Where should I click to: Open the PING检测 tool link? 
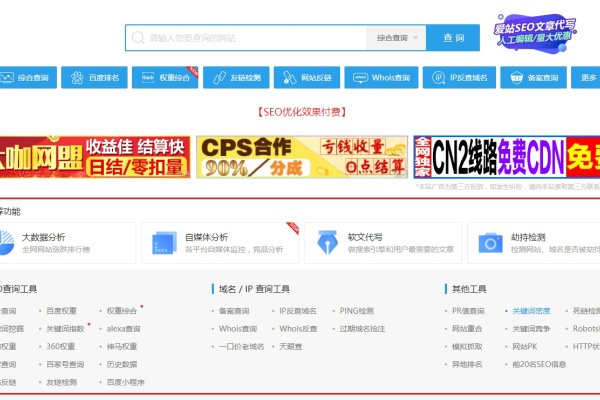(x=357, y=311)
